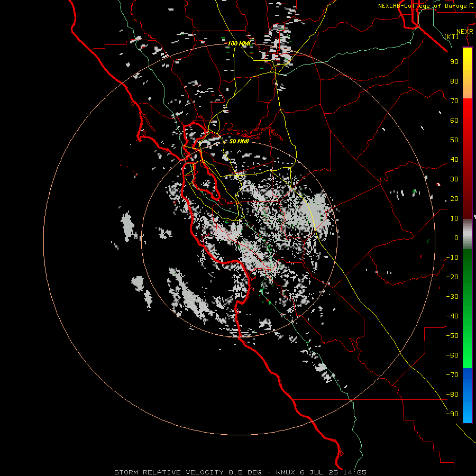The height and width of the screenshot is (476, 476).
Task: Click the 50 NMI range ring label
Action: coord(239,141)
